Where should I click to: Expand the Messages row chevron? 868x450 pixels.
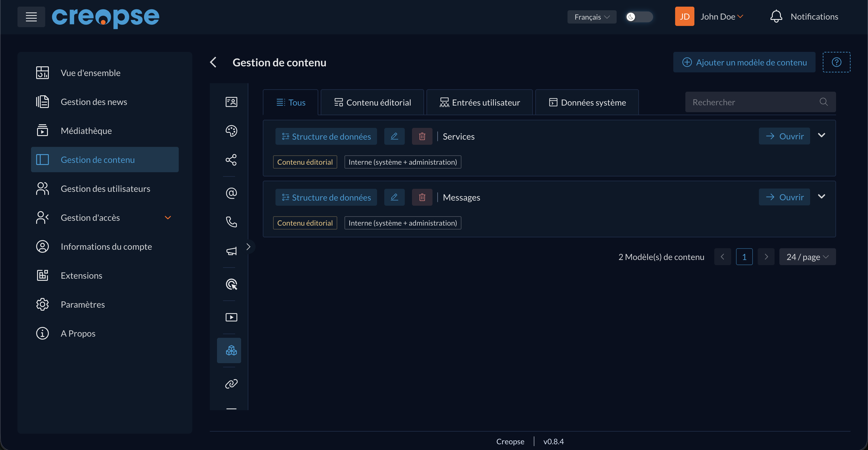pyautogui.click(x=822, y=197)
